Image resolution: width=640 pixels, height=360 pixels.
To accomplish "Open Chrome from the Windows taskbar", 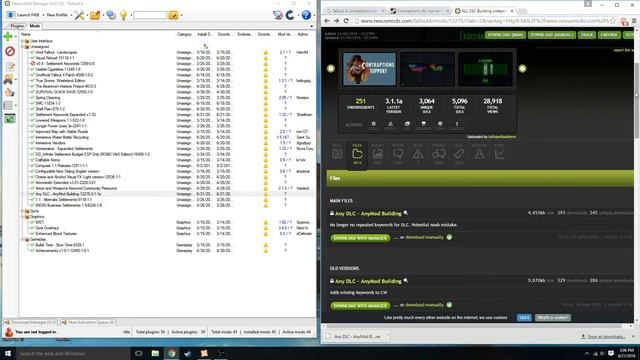I will [x=171, y=353].
